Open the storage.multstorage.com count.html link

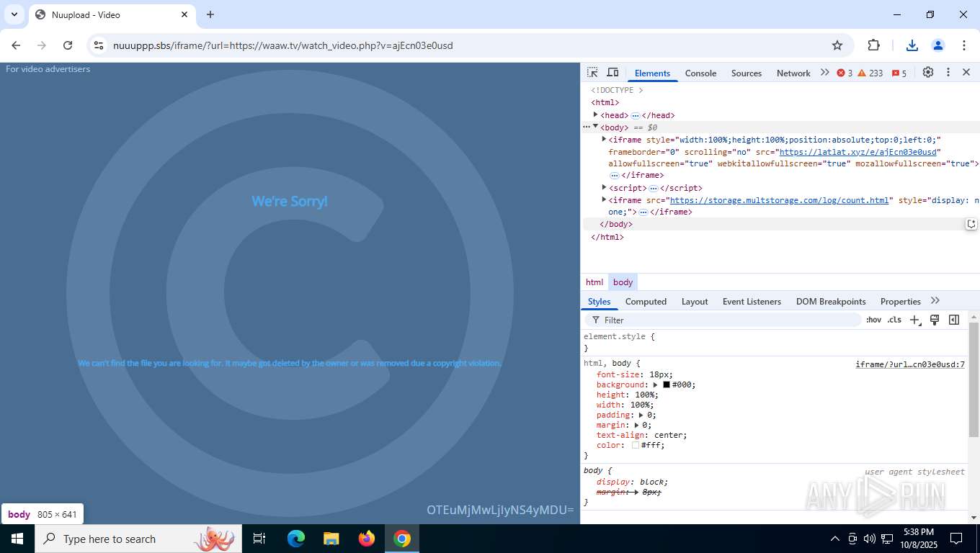tap(779, 200)
